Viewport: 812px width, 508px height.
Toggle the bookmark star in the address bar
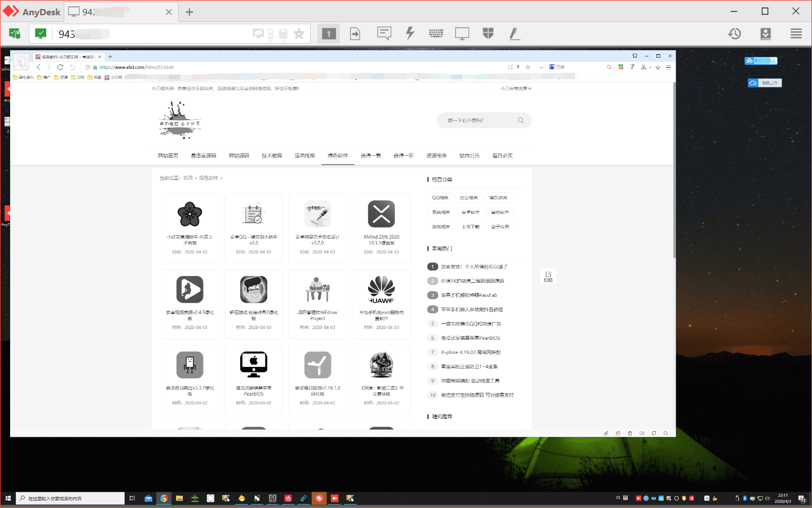pos(528,67)
